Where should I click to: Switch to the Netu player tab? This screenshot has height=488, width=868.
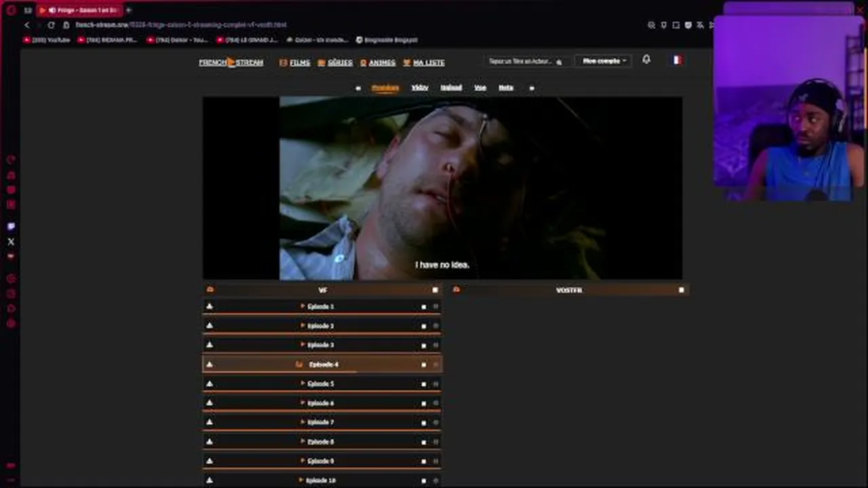pos(506,88)
